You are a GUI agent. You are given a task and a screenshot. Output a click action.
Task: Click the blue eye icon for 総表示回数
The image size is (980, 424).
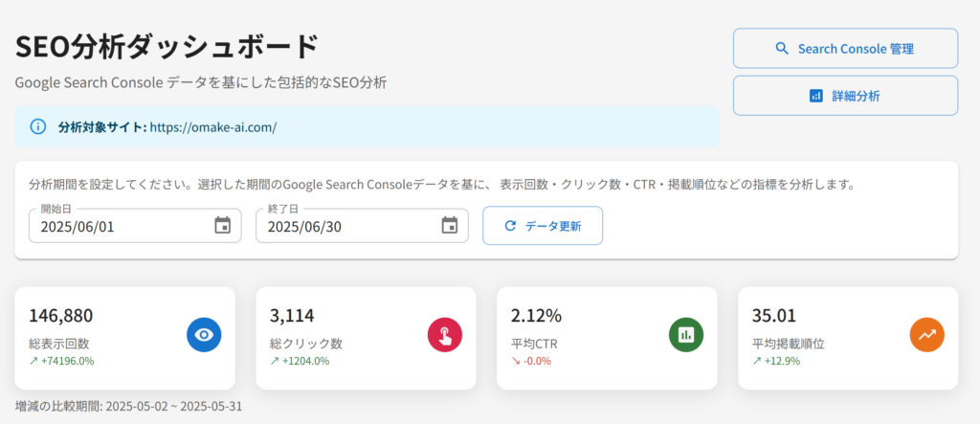[204, 335]
